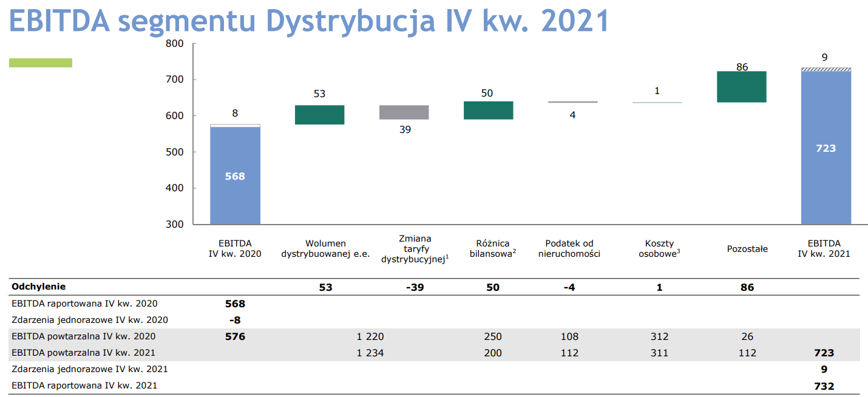Click the row label 'EBITDA raportowana IV kw. 2020'

[x=84, y=304]
